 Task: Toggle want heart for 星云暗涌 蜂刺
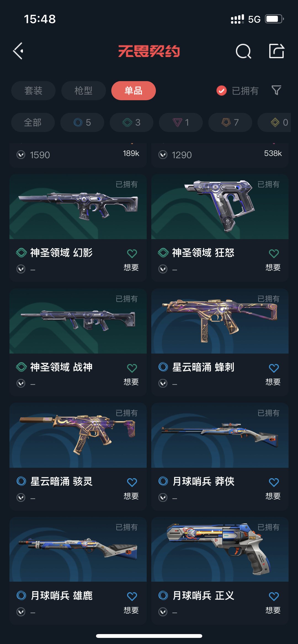click(x=274, y=368)
